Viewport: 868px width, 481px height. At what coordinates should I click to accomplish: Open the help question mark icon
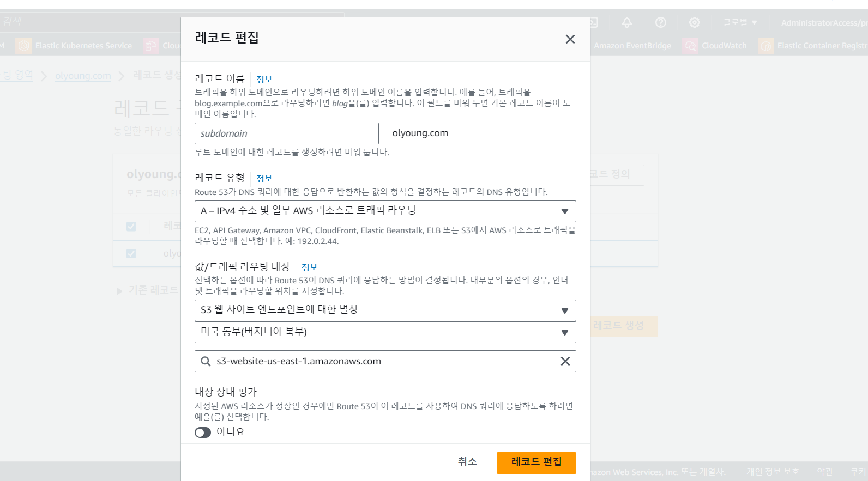point(661,22)
